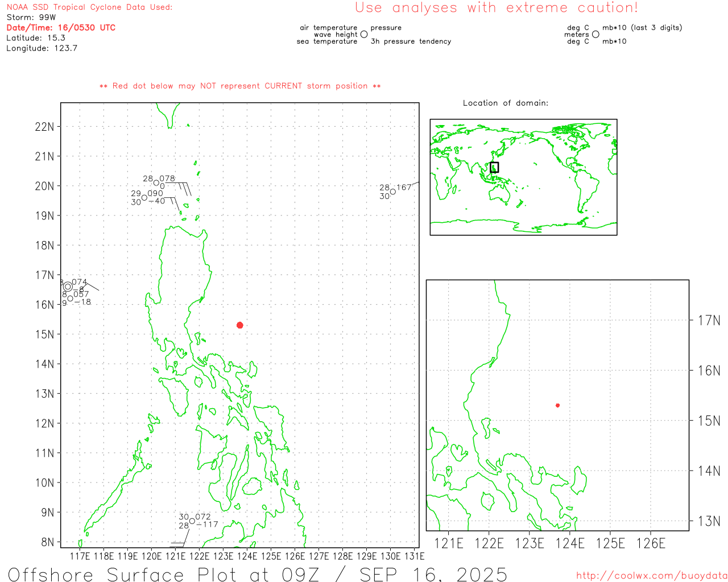Click the '13N' label on inset map
Screen dimensions: 728x582
click(709, 521)
